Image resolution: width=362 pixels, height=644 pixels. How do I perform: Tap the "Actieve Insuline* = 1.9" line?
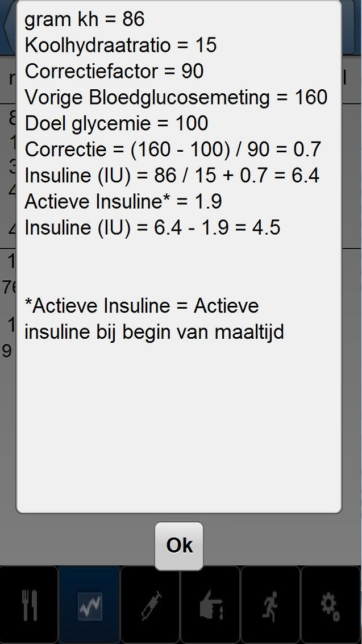pos(123,201)
